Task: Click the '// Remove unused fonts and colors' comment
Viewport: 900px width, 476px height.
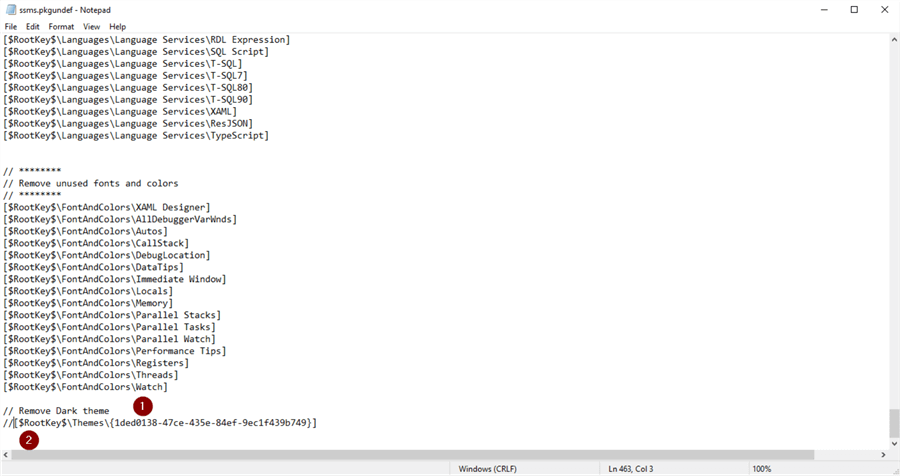Action: [x=90, y=183]
